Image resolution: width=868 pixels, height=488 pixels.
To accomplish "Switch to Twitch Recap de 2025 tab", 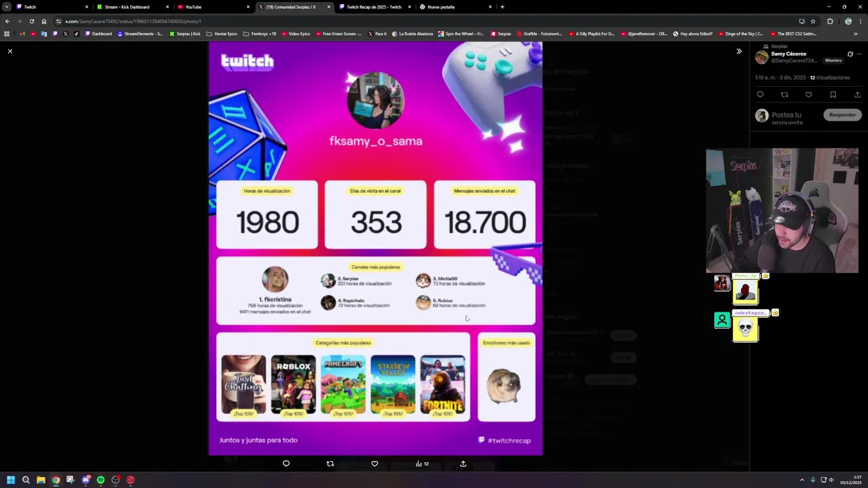I will click(x=374, y=7).
